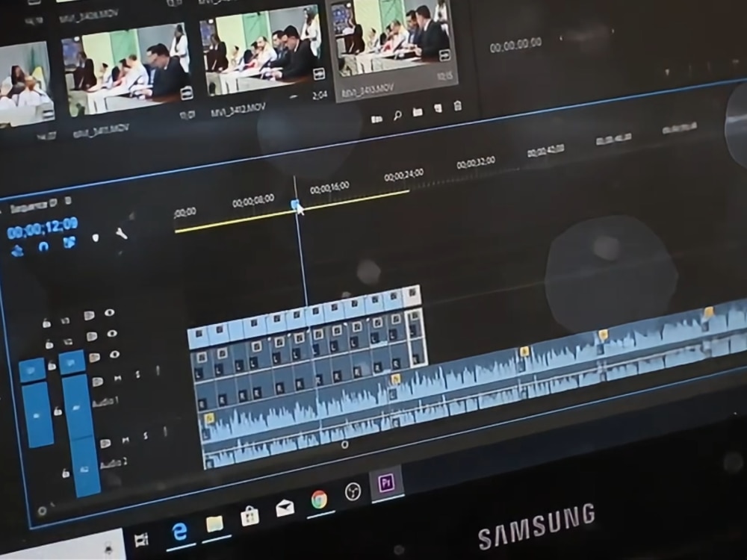The width and height of the screenshot is (747, 560).
Task: Click usage badge on MVI_3412.MOV thumbnail
Action: (x=319, y=73)
